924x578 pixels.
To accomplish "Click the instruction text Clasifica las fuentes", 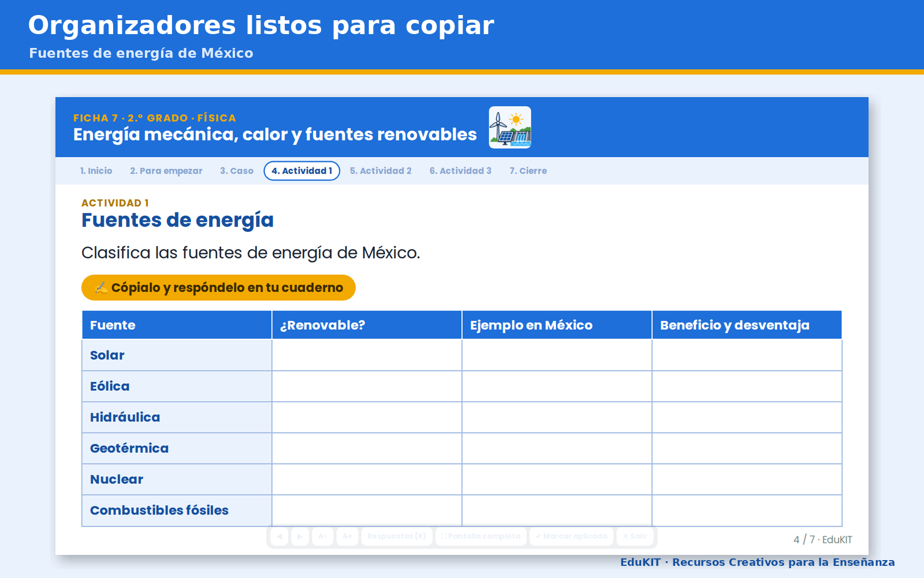I will [x=251, y=253].
